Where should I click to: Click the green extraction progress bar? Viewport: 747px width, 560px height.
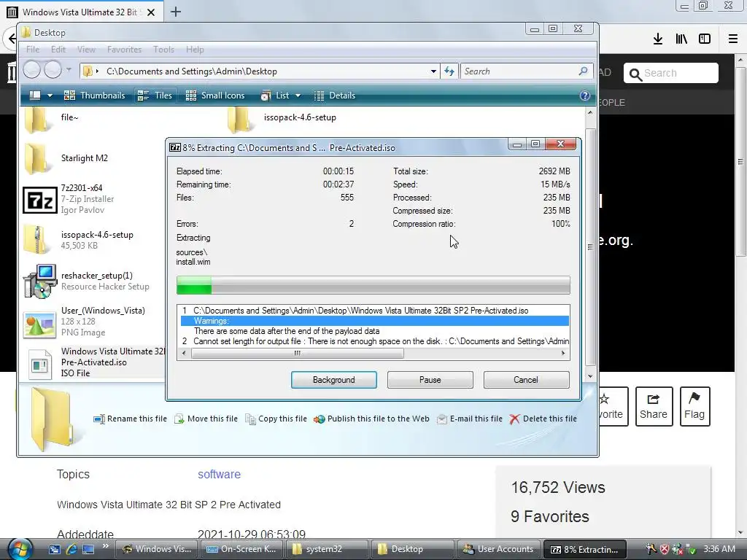coord(373,285)
